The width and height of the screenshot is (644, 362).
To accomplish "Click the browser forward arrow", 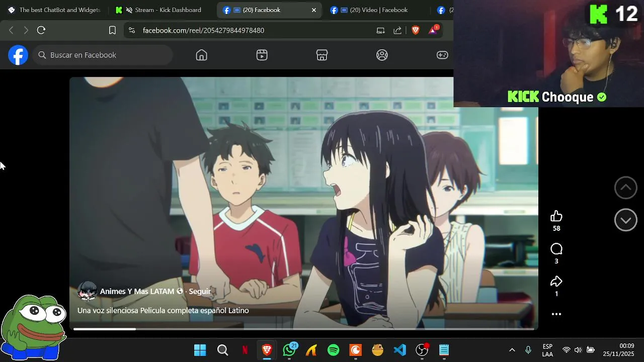I will point(26,30).
